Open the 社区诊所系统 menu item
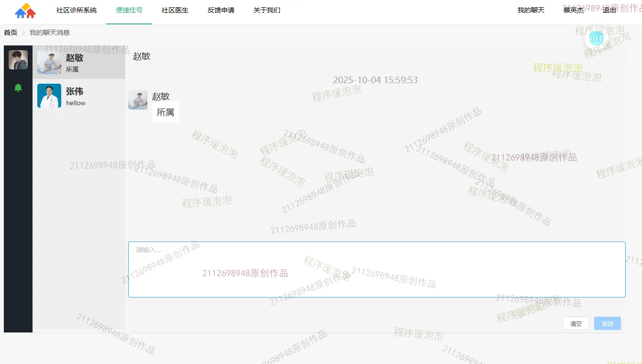This screenshot has height=364, width=642. pyautogui.click(x=77, y=10)
